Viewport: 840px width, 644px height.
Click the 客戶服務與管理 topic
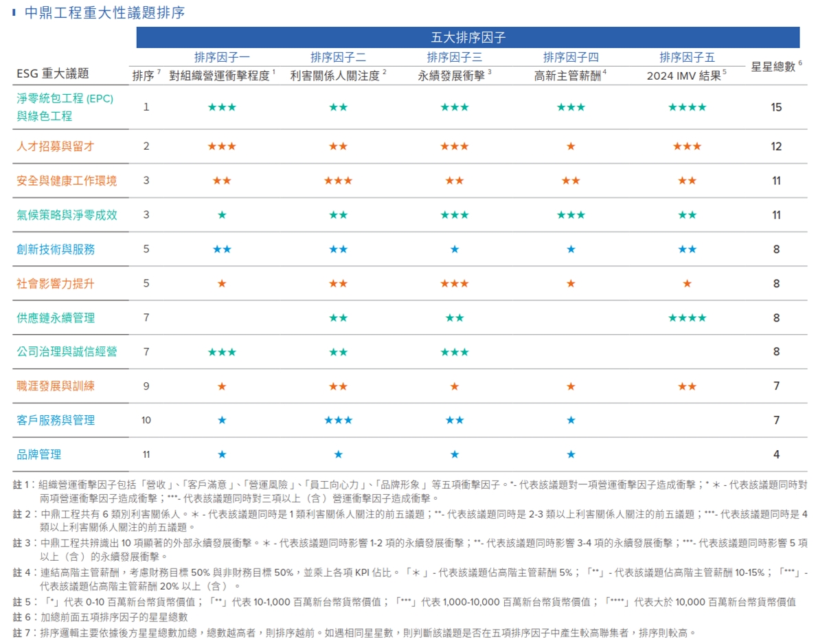pos(56,420)
